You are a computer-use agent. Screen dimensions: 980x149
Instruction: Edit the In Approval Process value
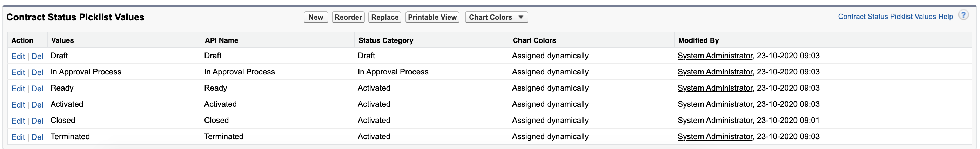18,72
